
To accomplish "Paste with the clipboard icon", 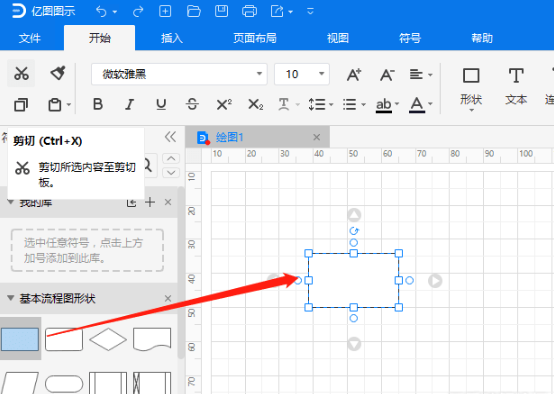I will click(x=54, y=105).
